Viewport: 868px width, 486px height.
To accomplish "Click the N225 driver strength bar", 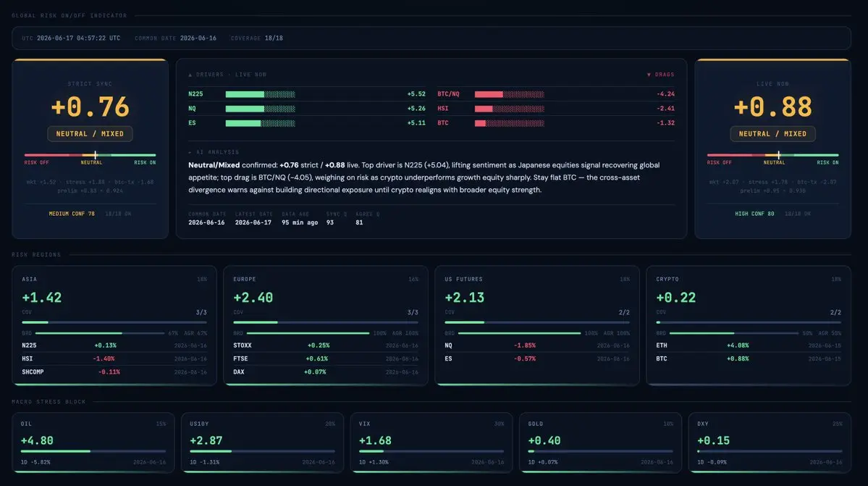I will click(260, 94).
